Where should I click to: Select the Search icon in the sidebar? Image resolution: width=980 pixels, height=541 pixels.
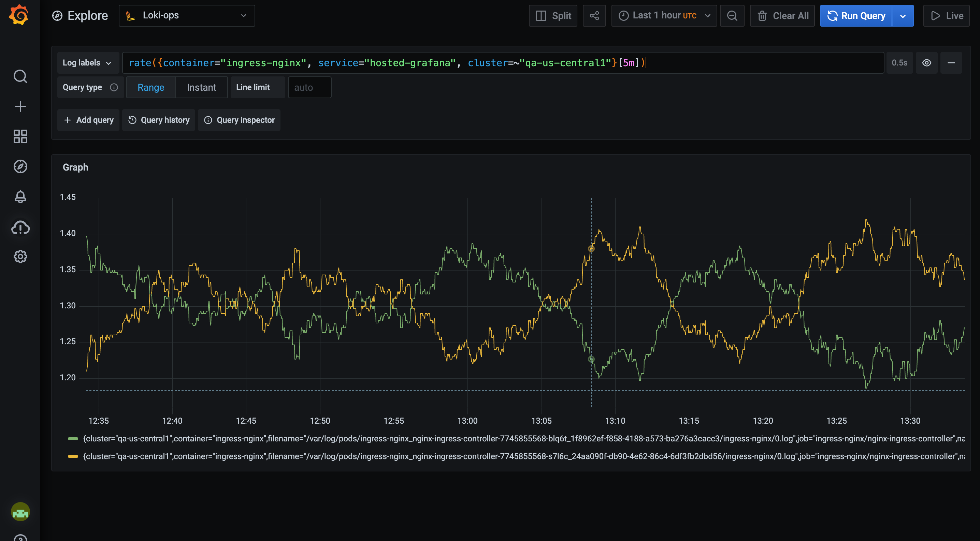tap(20, 76)
